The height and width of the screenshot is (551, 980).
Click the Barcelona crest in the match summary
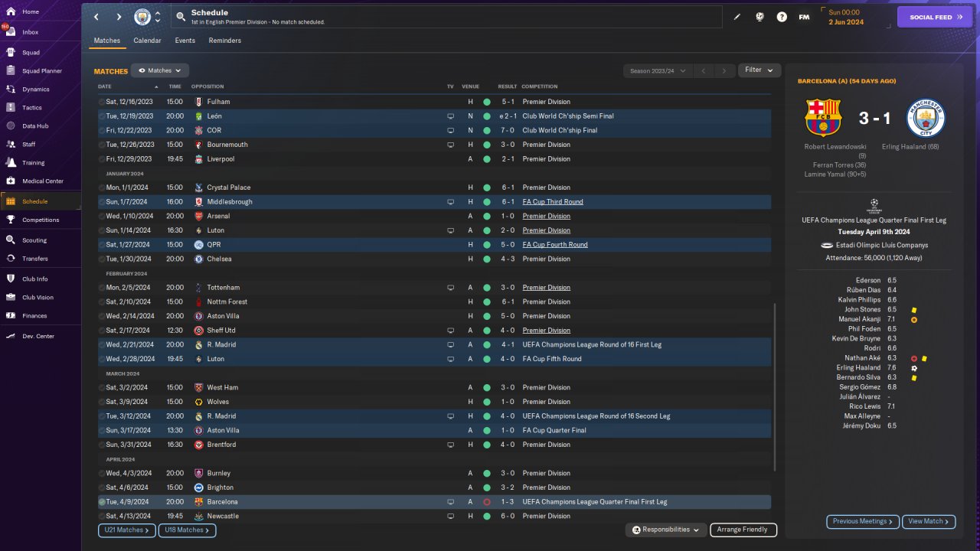[823, 118]
